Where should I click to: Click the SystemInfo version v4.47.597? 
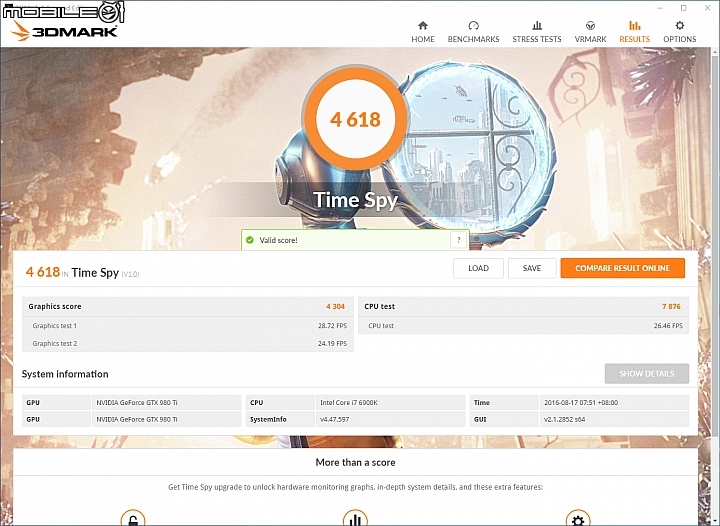(334, 420)
